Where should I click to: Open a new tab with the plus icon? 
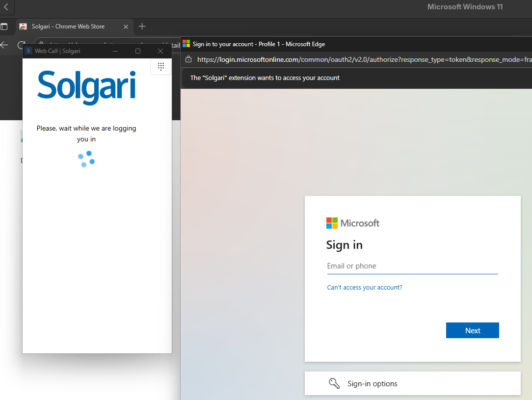[142, 26]
